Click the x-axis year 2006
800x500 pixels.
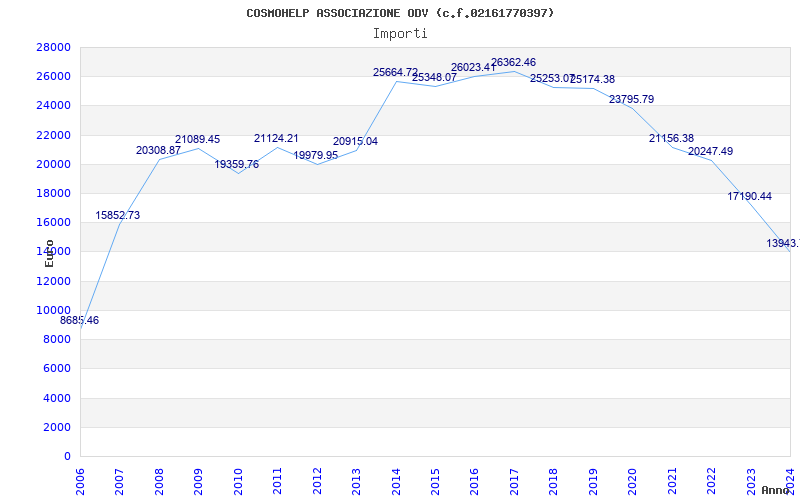point(80,480)
